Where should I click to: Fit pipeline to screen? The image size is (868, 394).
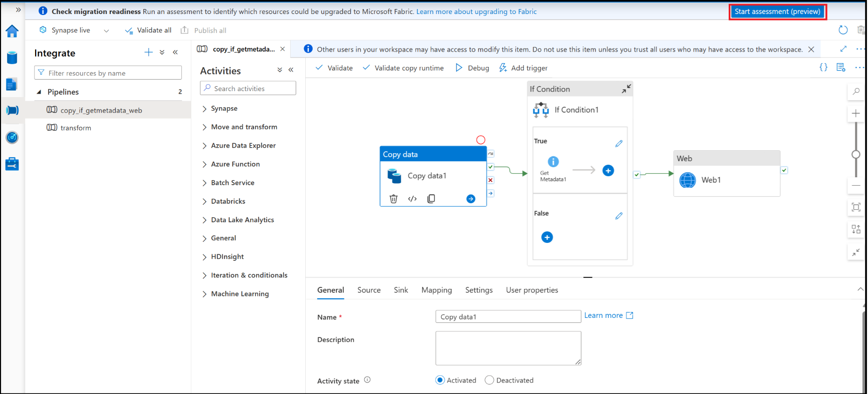(x=856, y=207)
